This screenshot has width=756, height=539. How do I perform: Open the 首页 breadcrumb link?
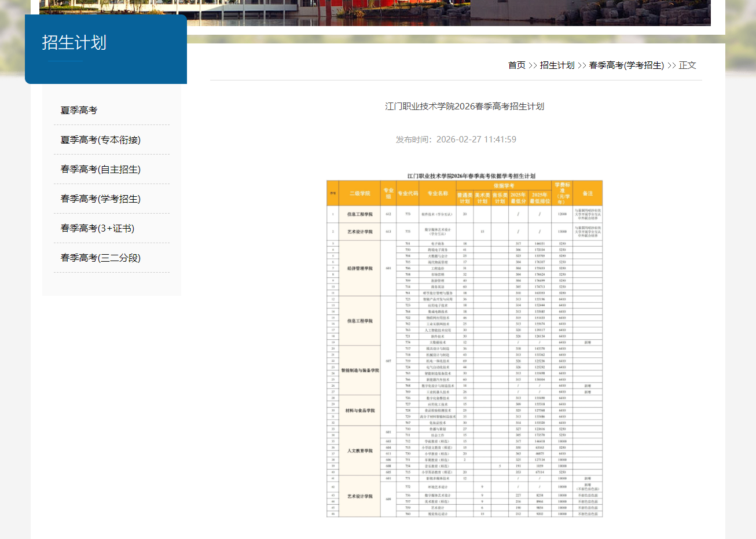pyautogui.click(x=516, y=65)
